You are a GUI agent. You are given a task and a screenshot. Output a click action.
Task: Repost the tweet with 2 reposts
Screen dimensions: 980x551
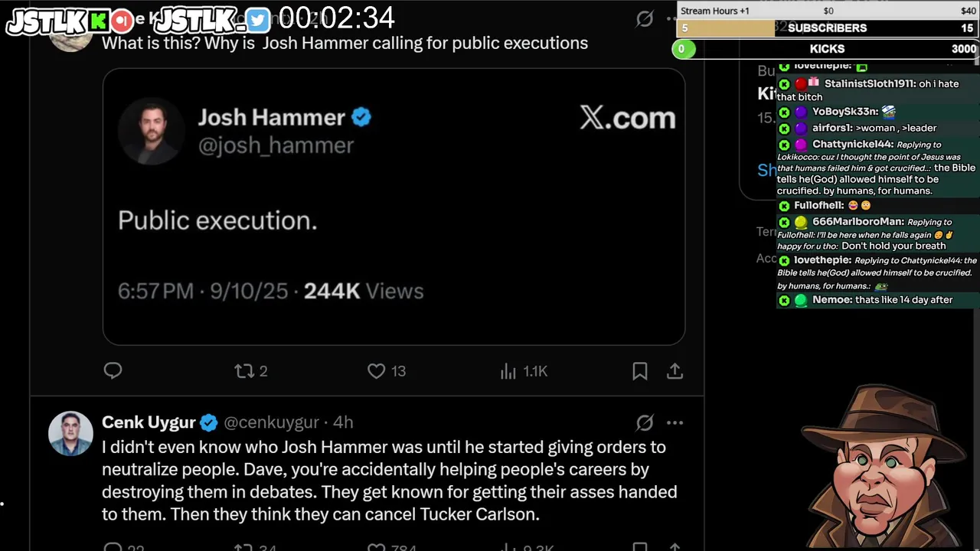(x=250, y=371)
